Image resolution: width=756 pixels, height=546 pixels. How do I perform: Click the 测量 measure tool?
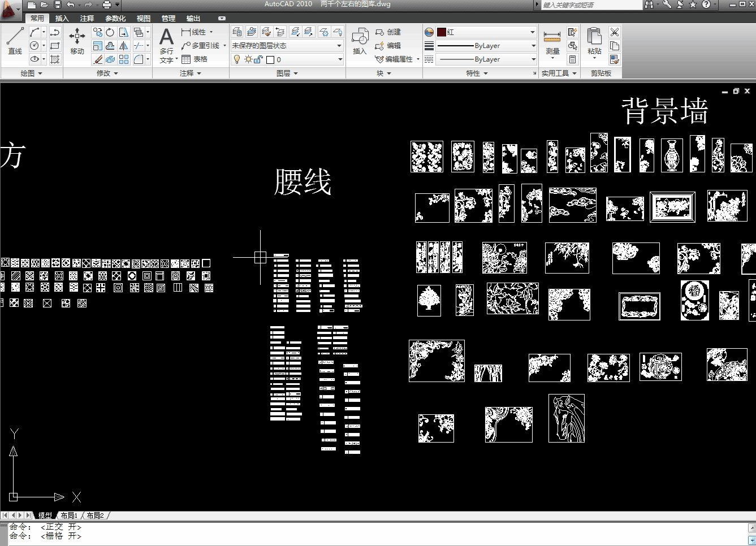(552, 42)
